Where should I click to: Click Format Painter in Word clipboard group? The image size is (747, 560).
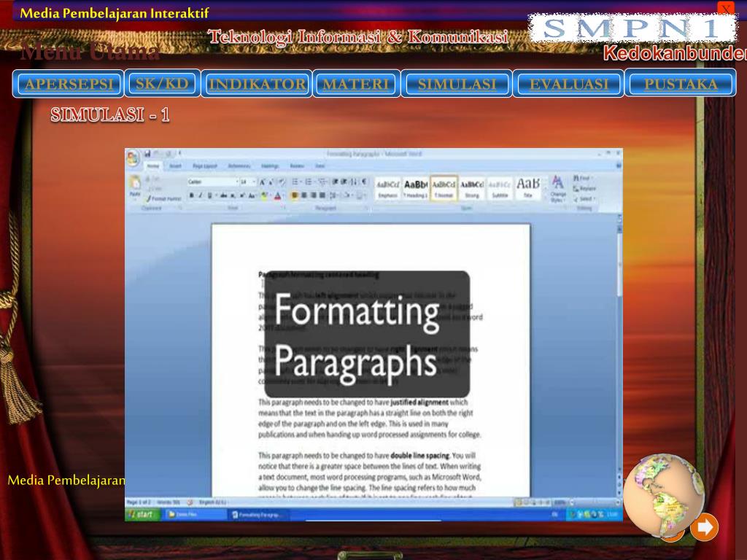click(x=163, y=199)
